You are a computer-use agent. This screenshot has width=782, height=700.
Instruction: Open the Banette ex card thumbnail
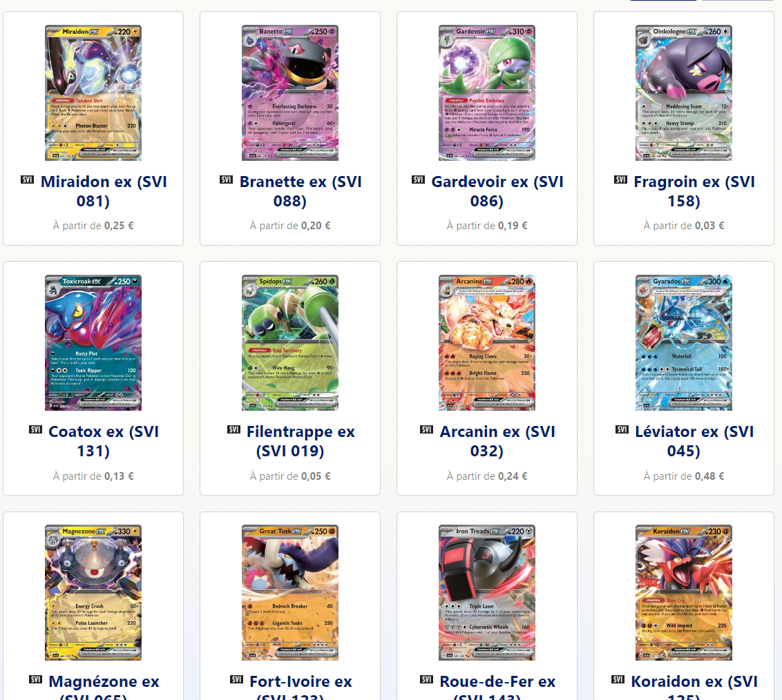[x=289, y=93]
